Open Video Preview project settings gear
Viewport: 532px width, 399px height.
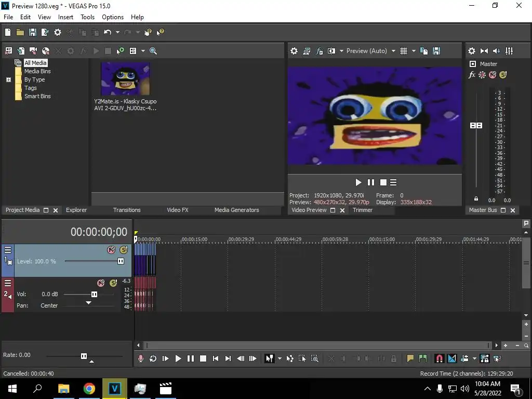tap(294, 51)
